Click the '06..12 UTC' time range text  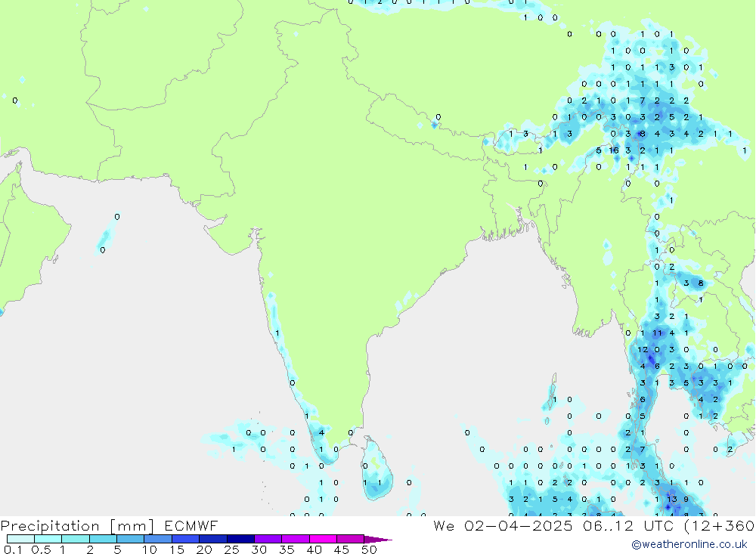pos(628,525)
